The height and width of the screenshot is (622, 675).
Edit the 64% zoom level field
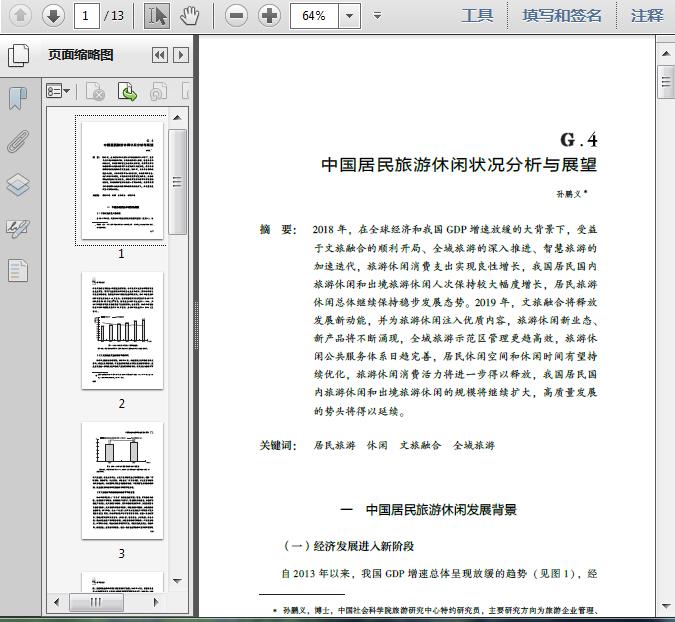314,16
